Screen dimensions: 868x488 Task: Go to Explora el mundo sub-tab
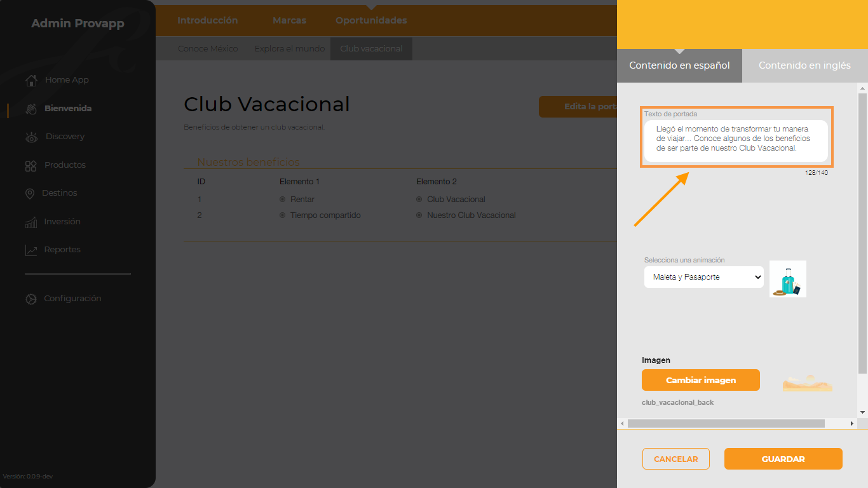[x=290, y=49]
